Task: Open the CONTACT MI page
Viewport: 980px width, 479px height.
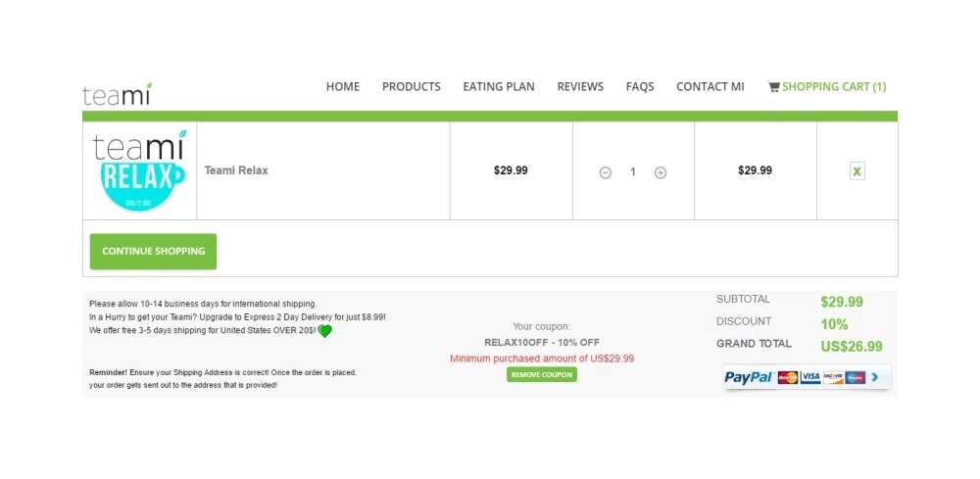Action: (710, 87)
